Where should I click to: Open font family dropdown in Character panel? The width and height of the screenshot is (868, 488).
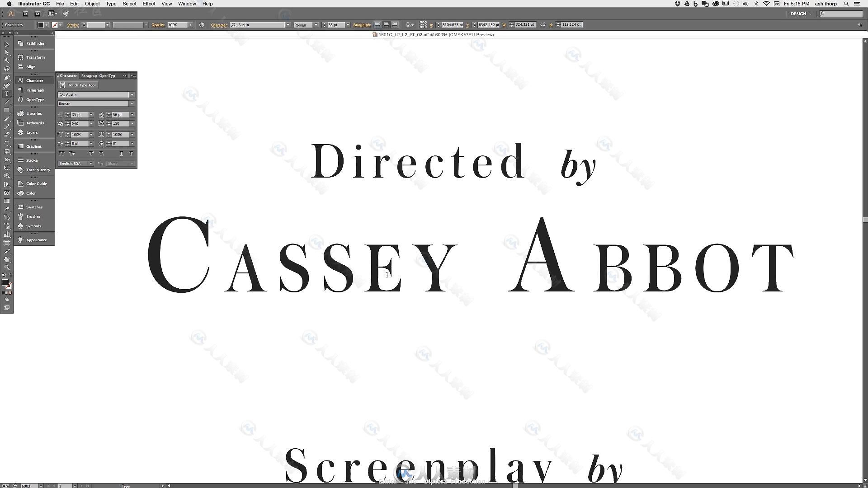132,95
